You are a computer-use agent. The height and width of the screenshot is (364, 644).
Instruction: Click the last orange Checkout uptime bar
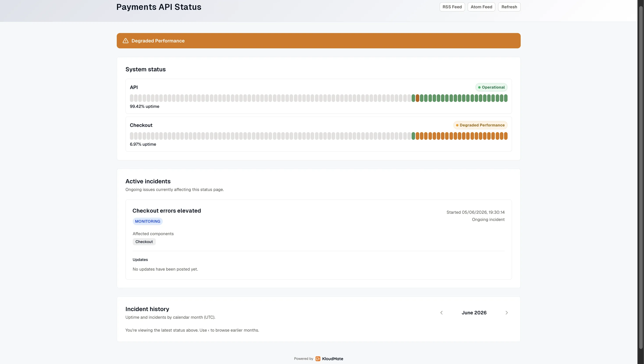tap(506, 136)
